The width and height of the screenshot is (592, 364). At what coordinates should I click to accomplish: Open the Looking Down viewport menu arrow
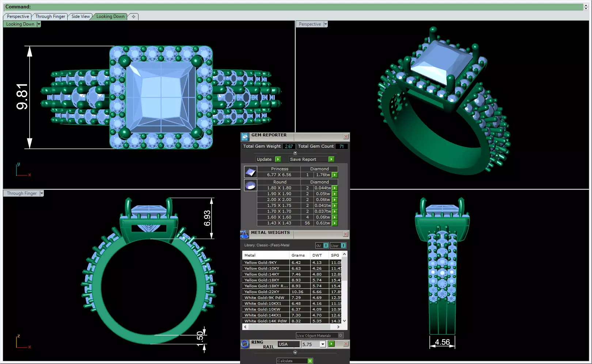[x=39, y=24]
